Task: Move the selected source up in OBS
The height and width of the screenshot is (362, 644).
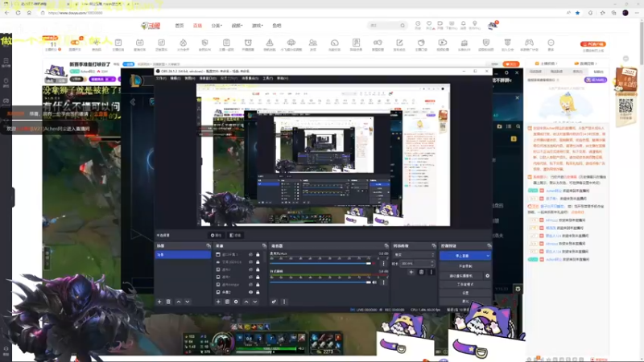Action: click(246, 302)
